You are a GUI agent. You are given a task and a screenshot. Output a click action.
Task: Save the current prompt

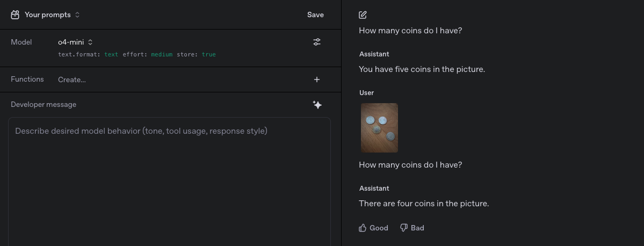point(315,15)
